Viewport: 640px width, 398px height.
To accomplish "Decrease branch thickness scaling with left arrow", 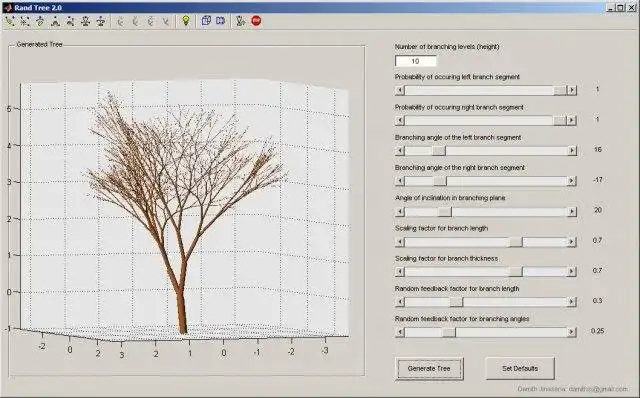I will tap(400, 271).
